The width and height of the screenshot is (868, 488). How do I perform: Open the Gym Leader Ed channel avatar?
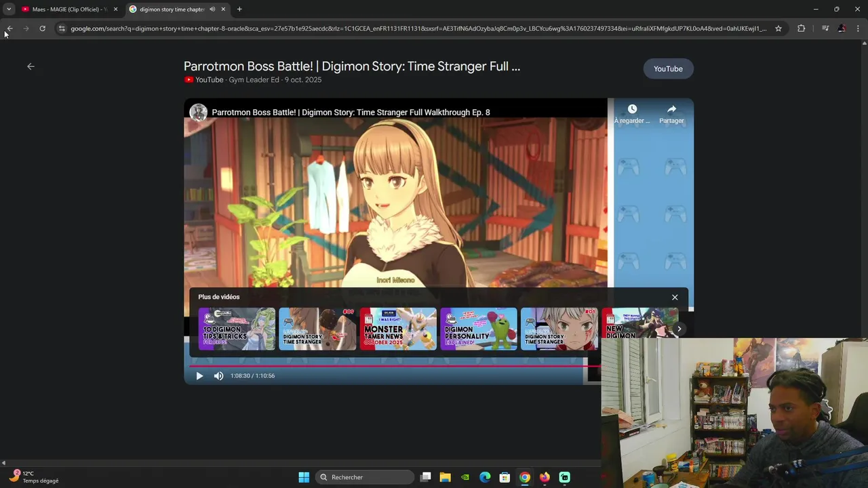(198, 113)
